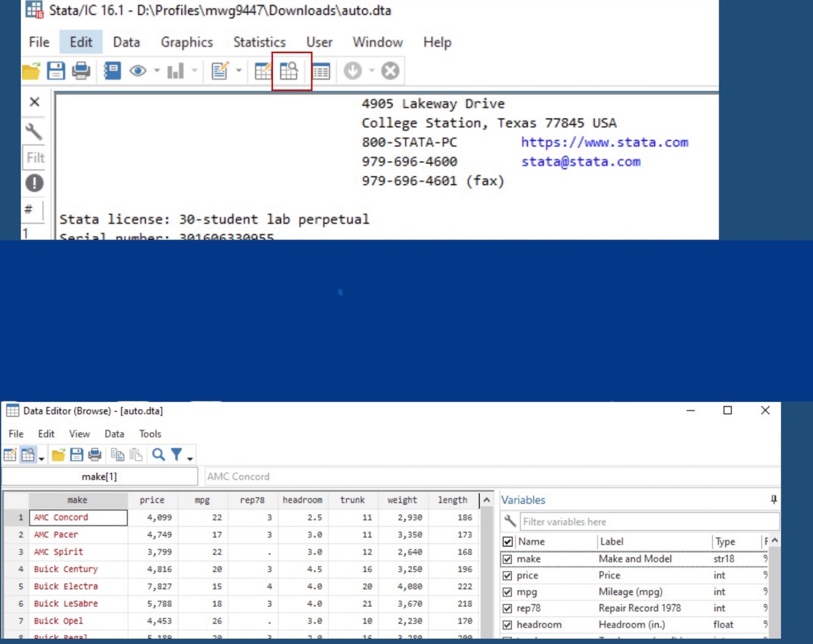Open the Data menu in Data Editor

click(x=114, y=434)
